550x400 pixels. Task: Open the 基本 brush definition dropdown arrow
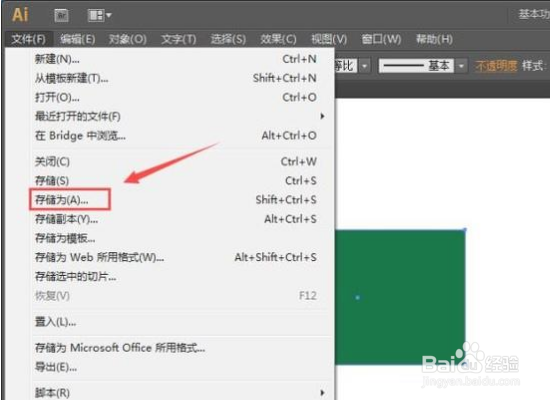[462, 66]
